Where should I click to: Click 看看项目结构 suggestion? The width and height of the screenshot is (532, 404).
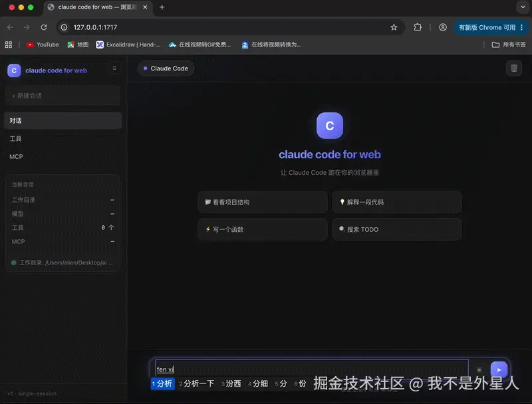(x=263, y=202)
